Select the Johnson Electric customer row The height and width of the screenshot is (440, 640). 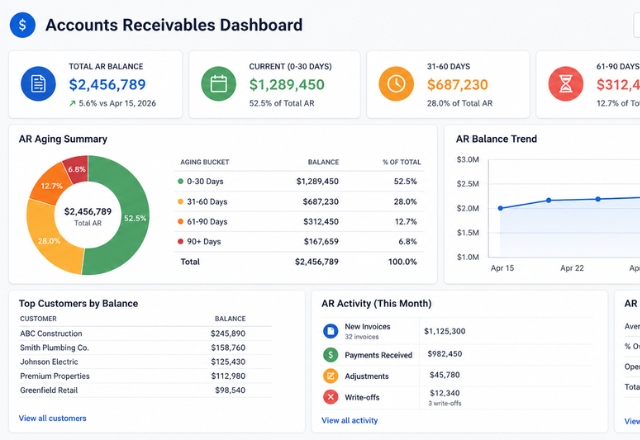tap(145, 362)
